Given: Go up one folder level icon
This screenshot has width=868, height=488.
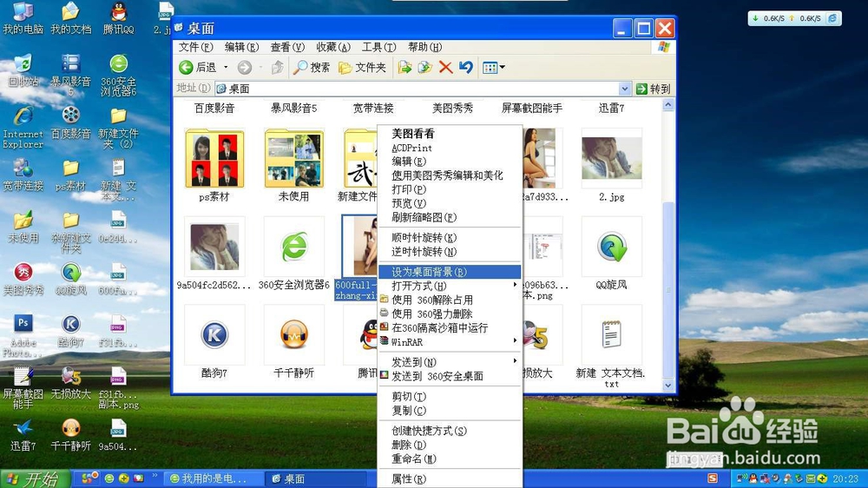Looking at the screenshot, I should (278, 68).
